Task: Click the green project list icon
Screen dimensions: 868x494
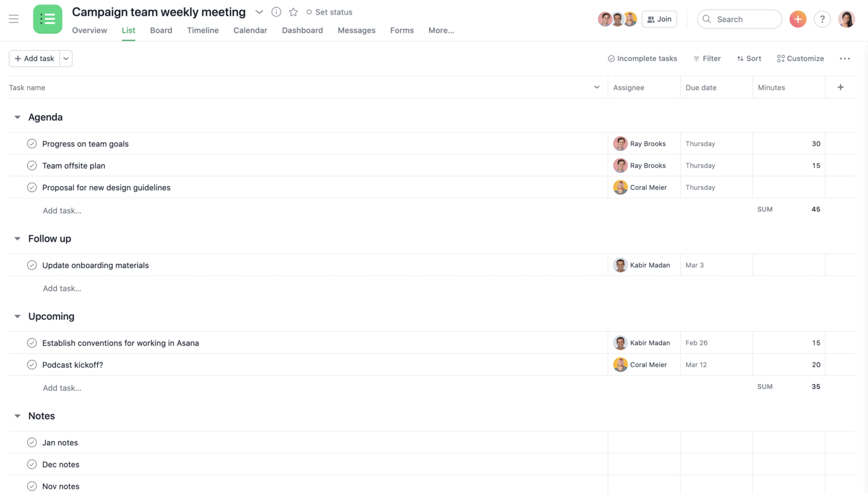Action: (x=47, y=19)
